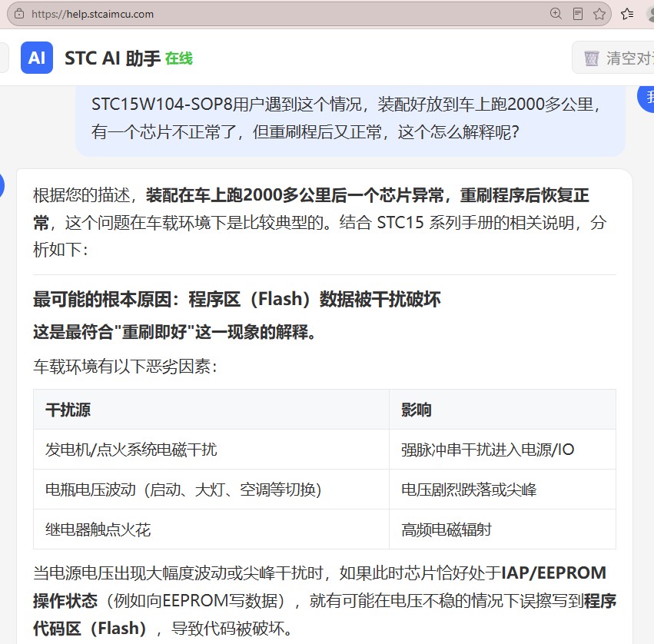654x644 pixels.
Task: Click the blue AI logo icon
Action: (x=37, y=58)
